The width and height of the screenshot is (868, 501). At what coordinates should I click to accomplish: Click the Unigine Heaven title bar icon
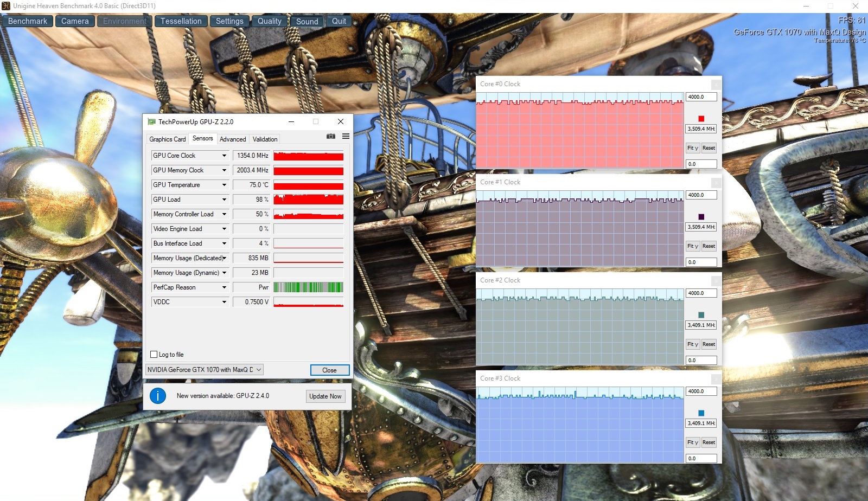click(x=6, y=6)
